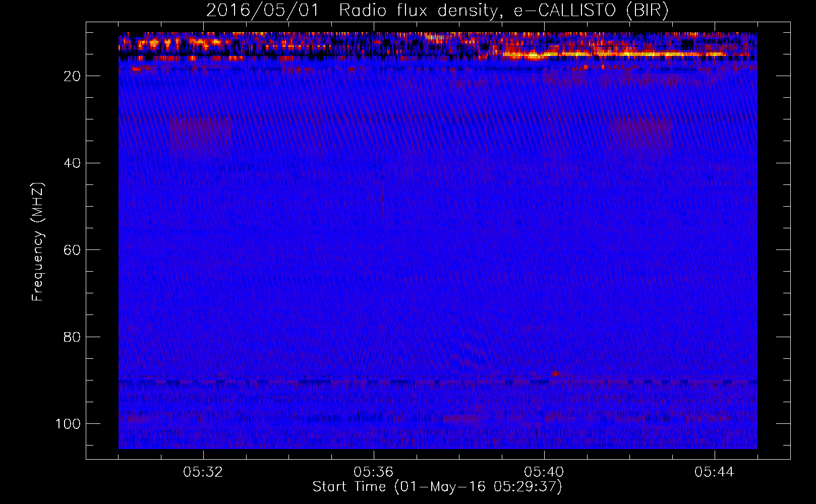Click the 05:32 time tick label
Viewport: 816px width, 504px height.
[203, 472]
